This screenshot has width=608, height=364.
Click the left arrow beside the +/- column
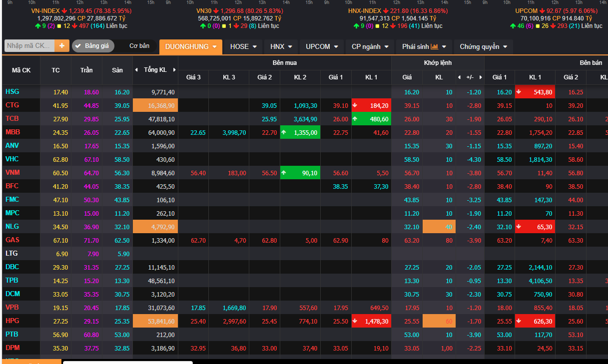coord(460,77)
